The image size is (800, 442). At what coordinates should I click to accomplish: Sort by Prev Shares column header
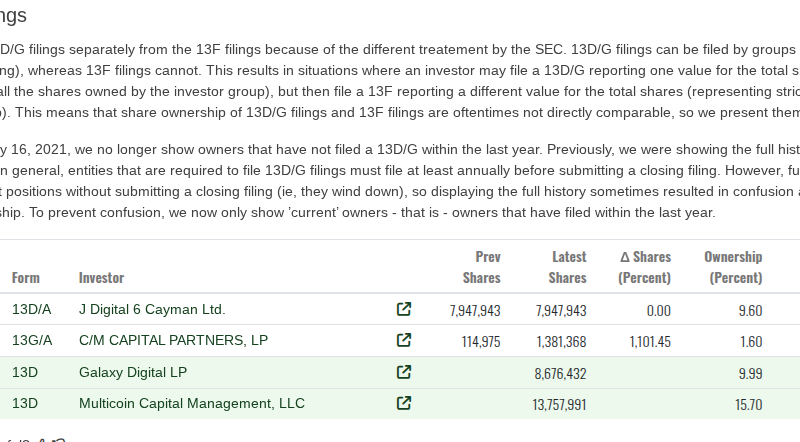click(481, 267)
